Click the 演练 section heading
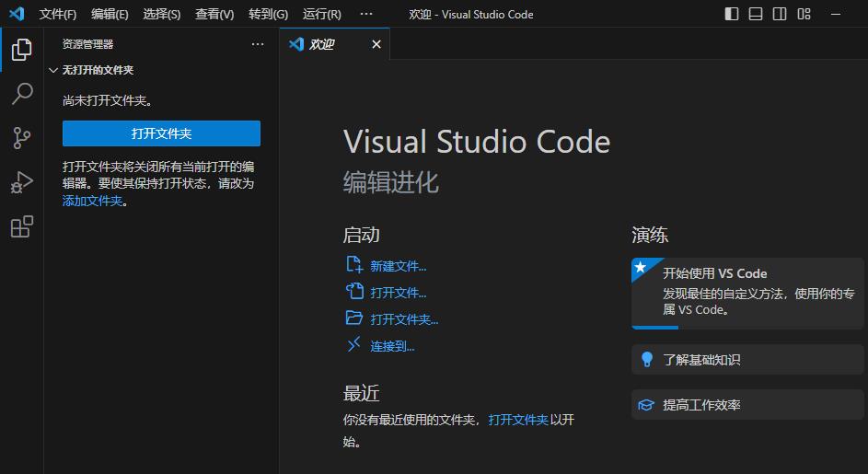This screenshot has width=868, height=474. tap(650, 235)
